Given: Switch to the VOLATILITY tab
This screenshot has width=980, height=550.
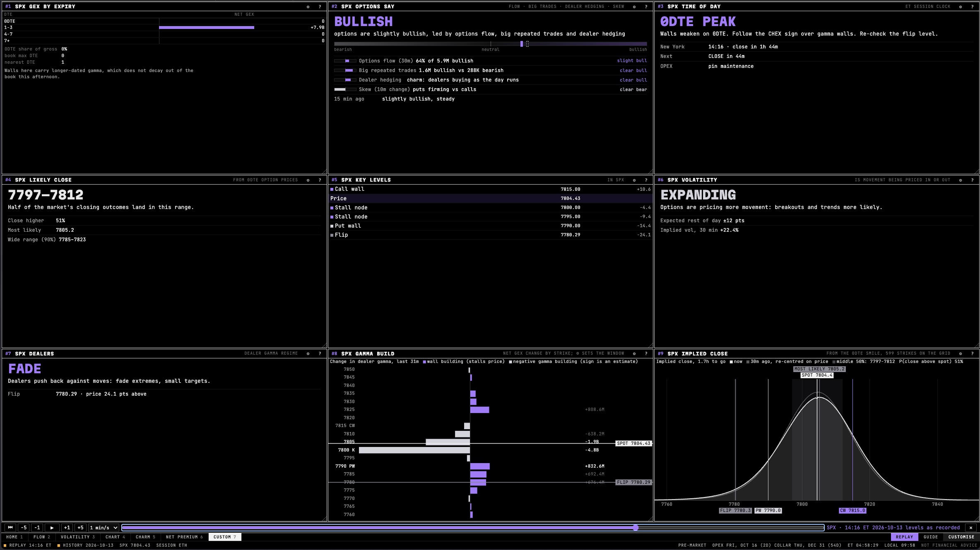Looking at the screenshot, I should (x=78, y=537).
